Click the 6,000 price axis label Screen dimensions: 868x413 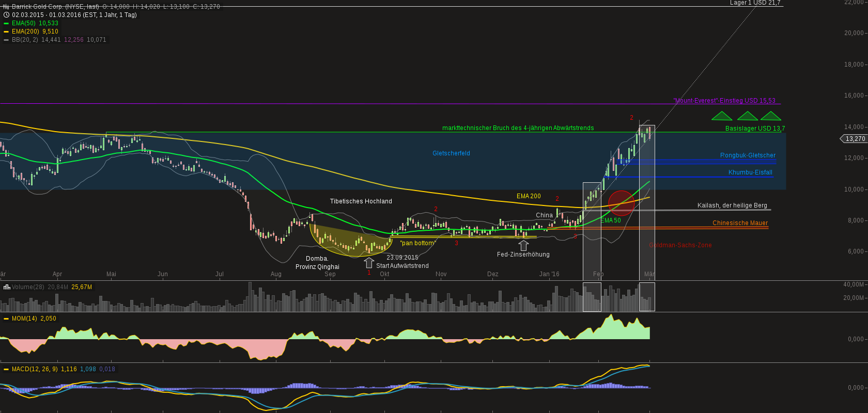pos(856,251)
